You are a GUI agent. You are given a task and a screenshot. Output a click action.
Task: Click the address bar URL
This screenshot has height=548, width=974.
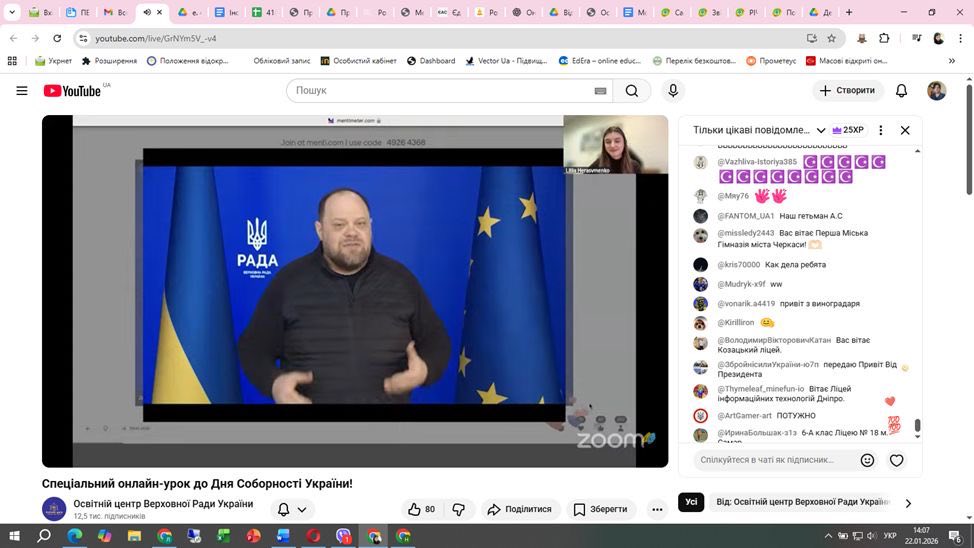tap(156, 39)
